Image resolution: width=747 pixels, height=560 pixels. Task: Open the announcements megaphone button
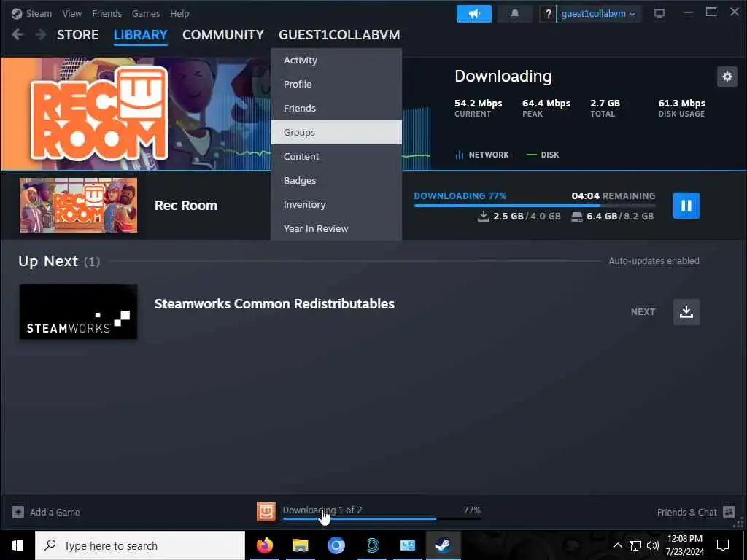[x=473, y=14]
